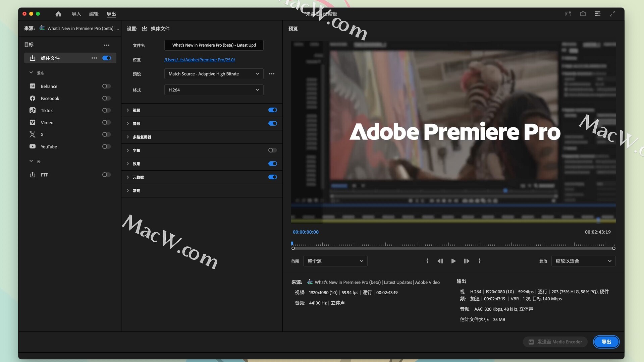Click the source sequence icon in header
Screen dimensions: 644x362
pyautogui.click(x=42, y=28)
